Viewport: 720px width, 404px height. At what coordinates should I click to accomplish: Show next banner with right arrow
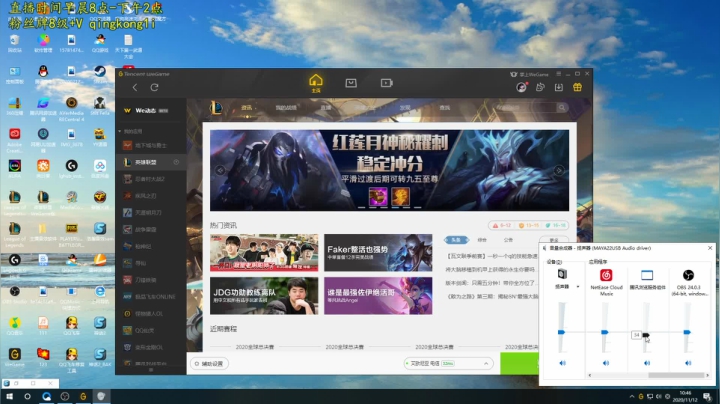(x=559, y=170)
